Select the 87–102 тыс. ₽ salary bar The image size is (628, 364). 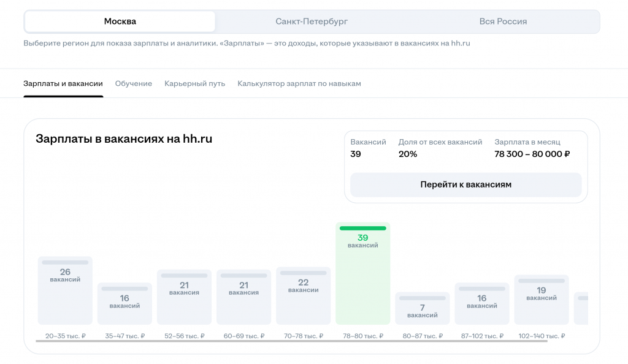[x=481, y=303]
